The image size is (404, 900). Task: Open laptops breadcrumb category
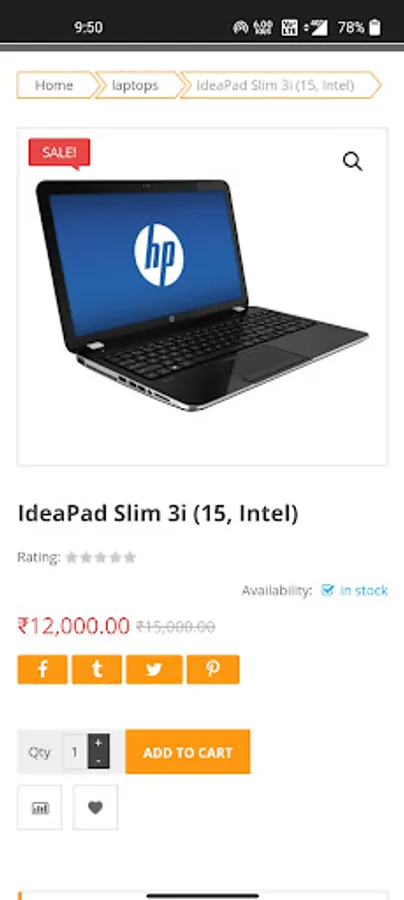[x=135, y=86]
